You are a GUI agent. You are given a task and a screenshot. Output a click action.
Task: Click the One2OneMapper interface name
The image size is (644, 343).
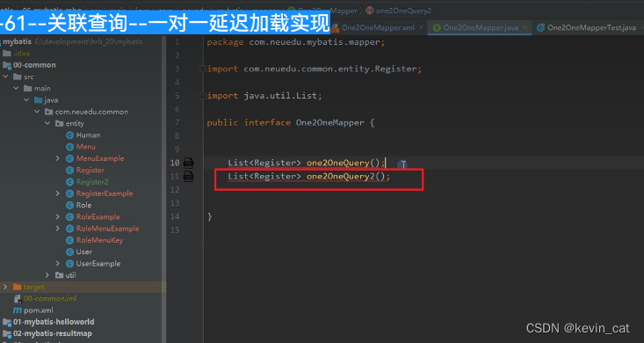(329, 122)
